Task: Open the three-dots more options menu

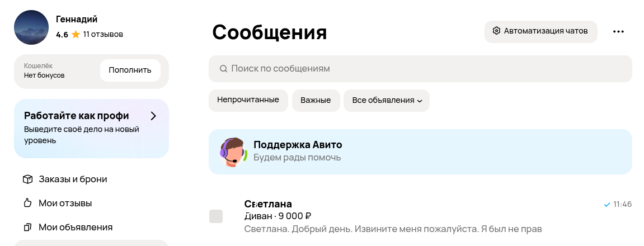Action: coord(618,32)
